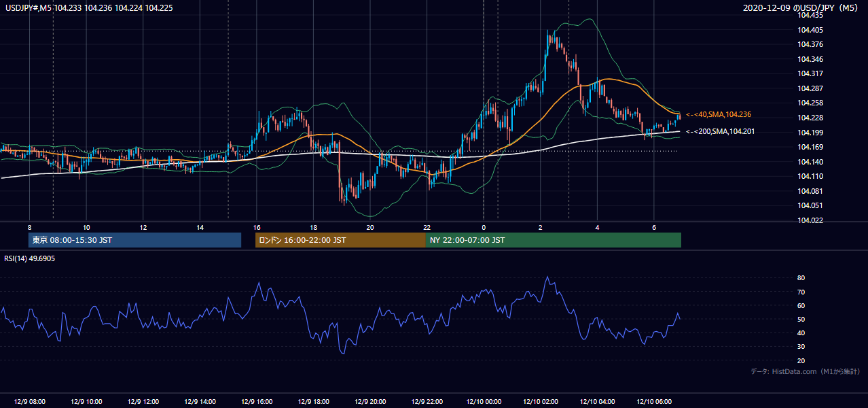Click the 12/10 04:00 time label
Image resolution: width=868 pixels, height=408 pixels.
pos(597,401)
